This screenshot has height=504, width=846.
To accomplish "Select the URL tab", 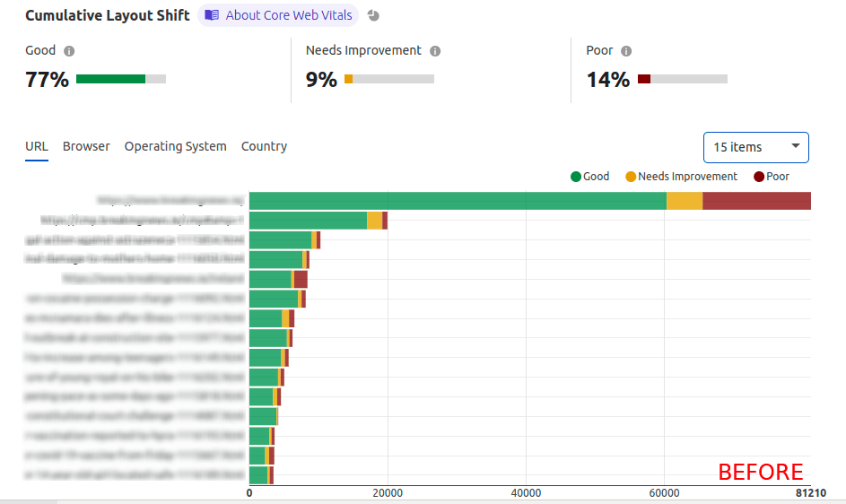I will pyautogui.click(x=37, y=146).
